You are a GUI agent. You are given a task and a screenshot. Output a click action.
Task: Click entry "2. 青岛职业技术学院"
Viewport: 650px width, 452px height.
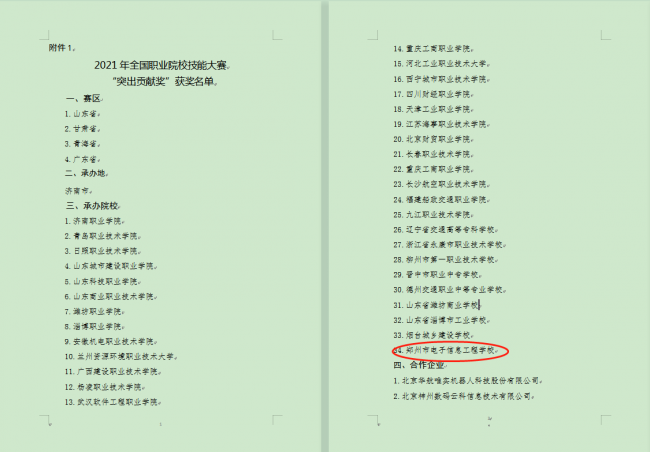[x=106, y=236]
